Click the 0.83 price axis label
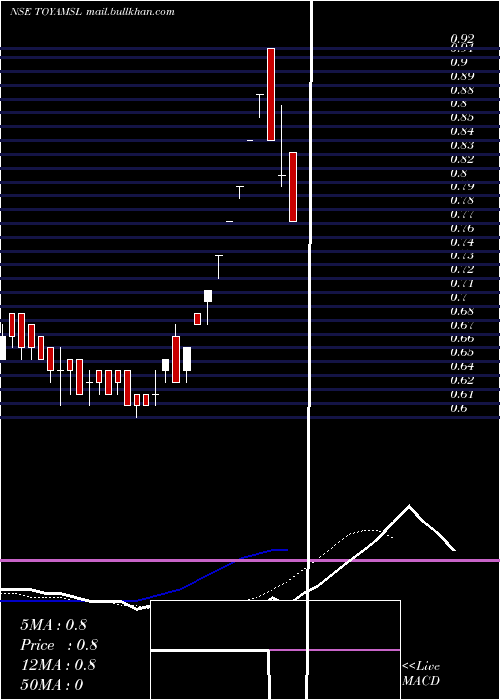Image resolution: width=500 pixels, height=700 pixels. [x=462, y=145]
